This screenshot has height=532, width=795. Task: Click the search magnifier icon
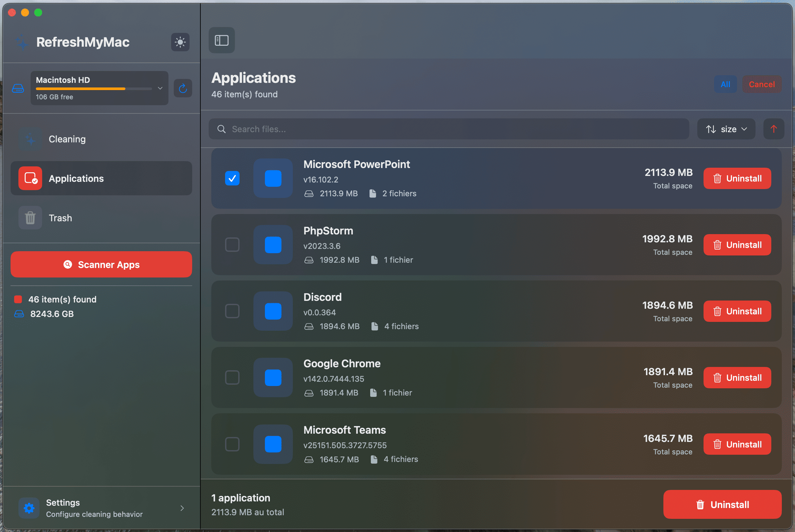tap(221, 129)
